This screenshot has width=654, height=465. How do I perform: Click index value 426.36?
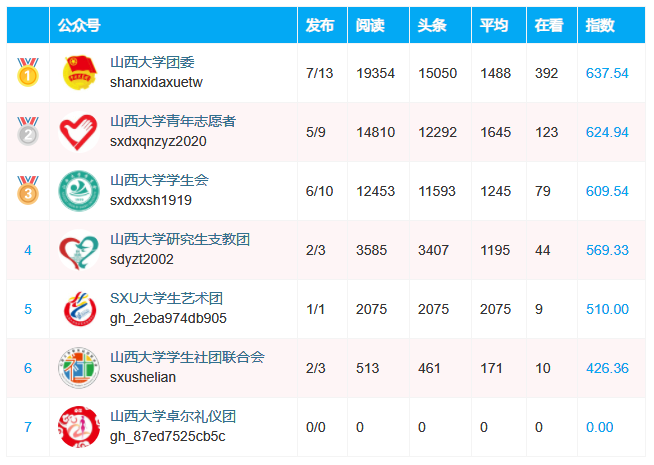607,368
